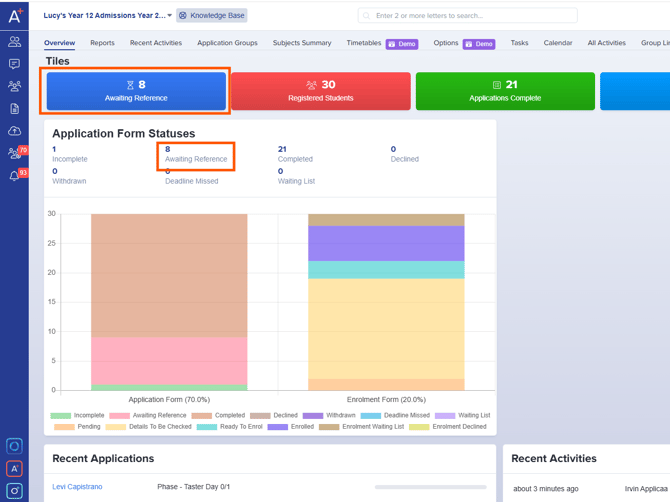Toggle Enrolled series in chart legend
The height and width of the screenshot is (502, 670).
coord(291,426)
